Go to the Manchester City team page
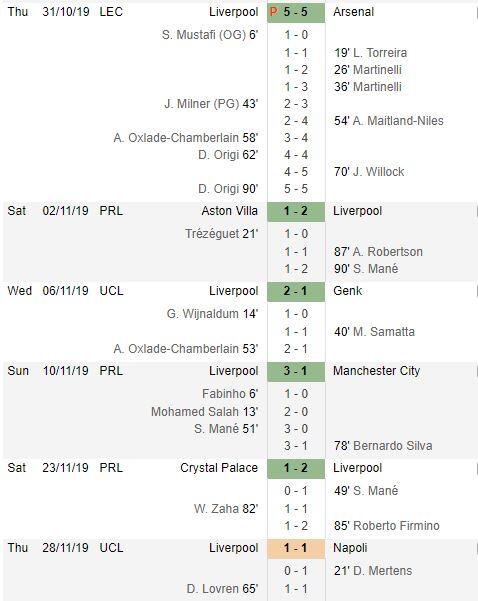Image resolution: width=478 pixels, height=601 pixels. (x=376, y=371)
